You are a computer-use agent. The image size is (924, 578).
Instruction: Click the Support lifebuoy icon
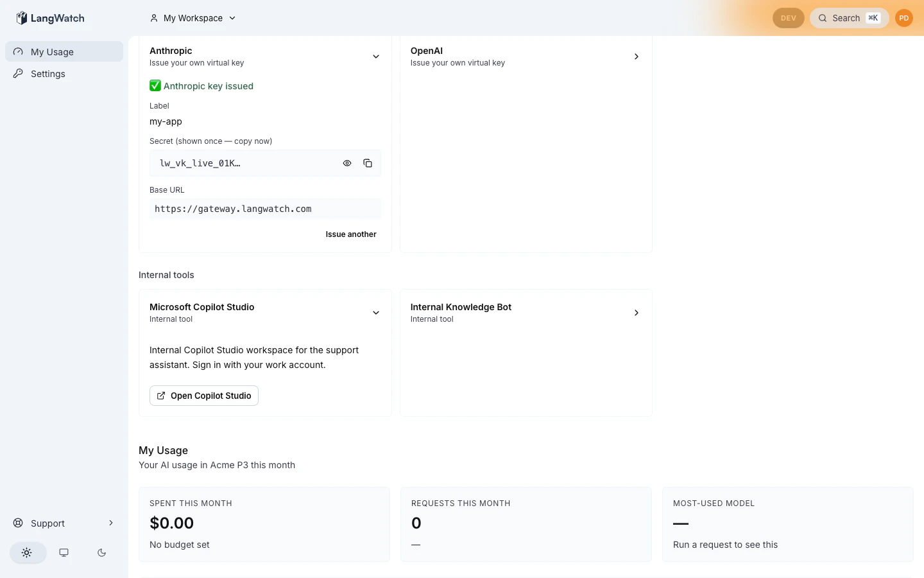[18, 523]
